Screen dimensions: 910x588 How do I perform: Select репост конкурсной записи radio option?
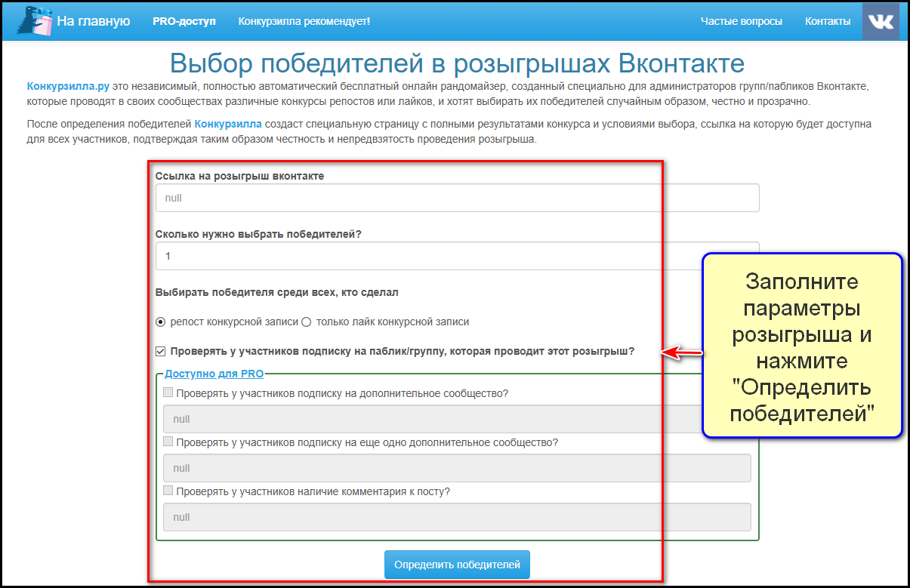coord(160,322)
